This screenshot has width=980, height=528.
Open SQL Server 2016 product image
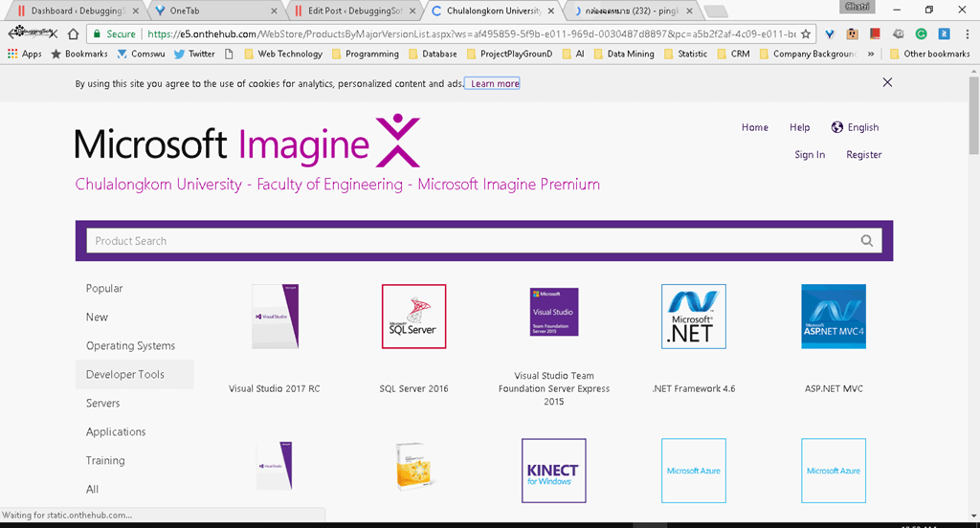pos(413,317)
